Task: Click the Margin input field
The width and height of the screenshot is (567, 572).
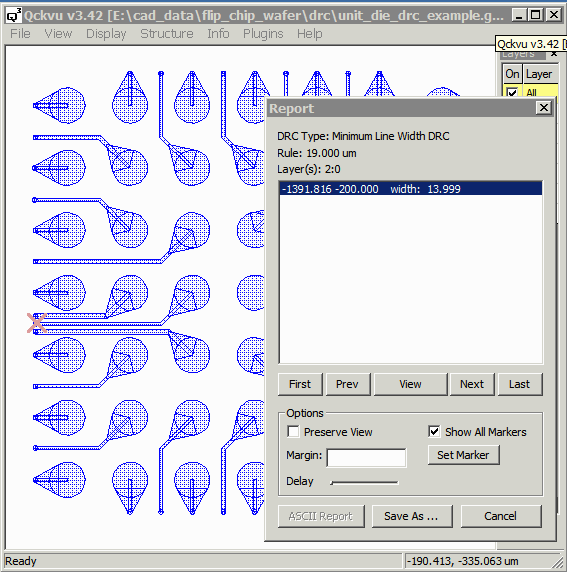Action: click(x=366, y=457)
